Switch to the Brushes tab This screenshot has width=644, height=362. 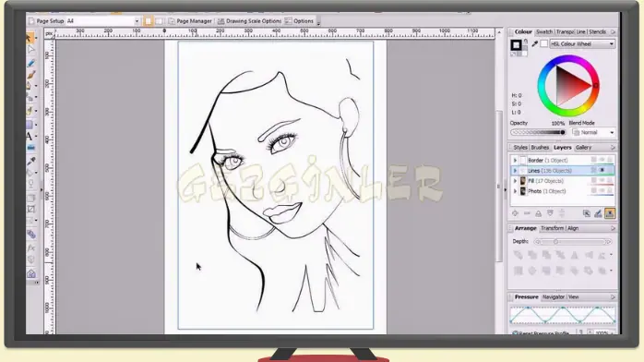(540, 147)
